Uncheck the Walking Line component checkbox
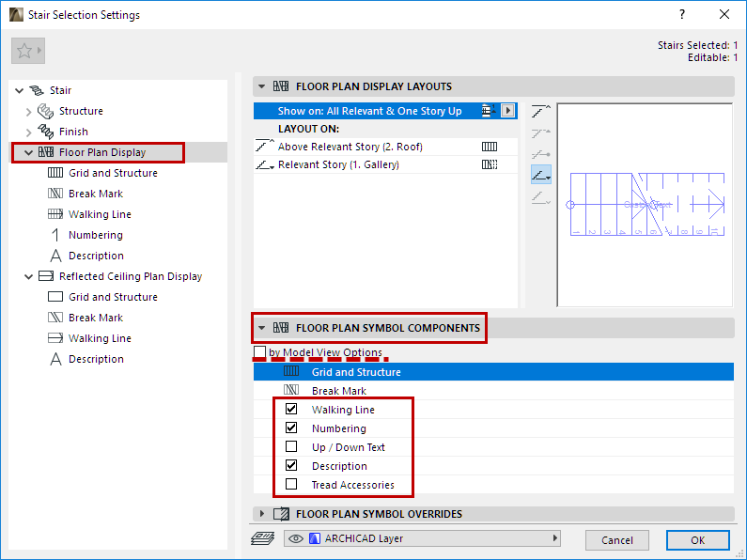 point(291,409)
